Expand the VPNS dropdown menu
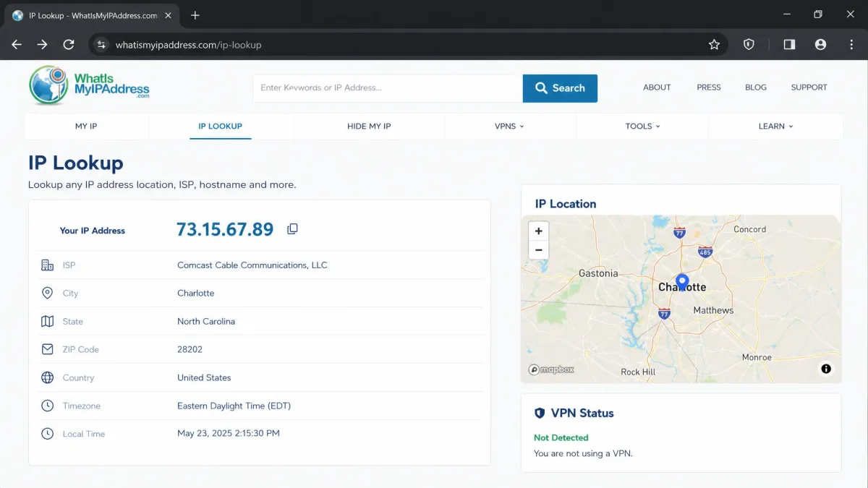 click(509, 126)
